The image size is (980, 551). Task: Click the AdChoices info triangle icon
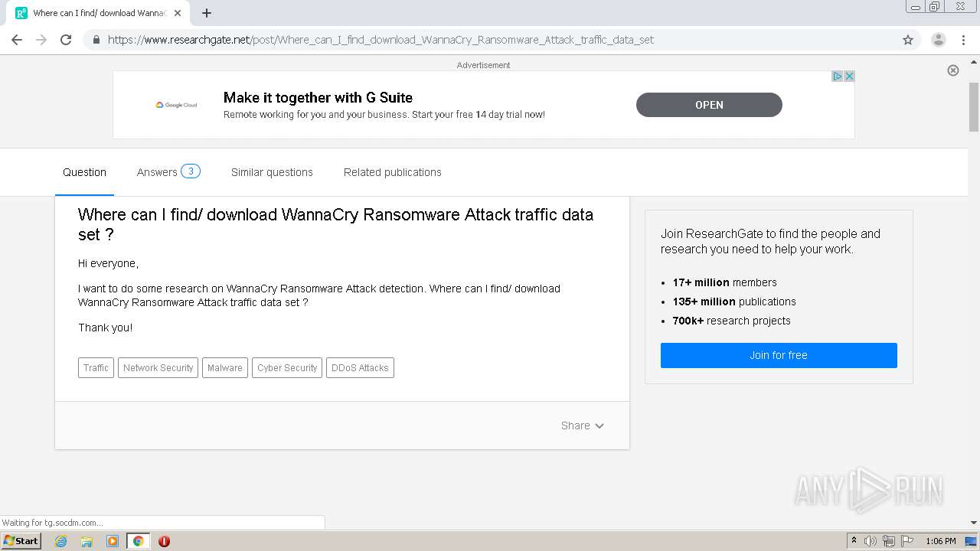[x=838, y=77]
